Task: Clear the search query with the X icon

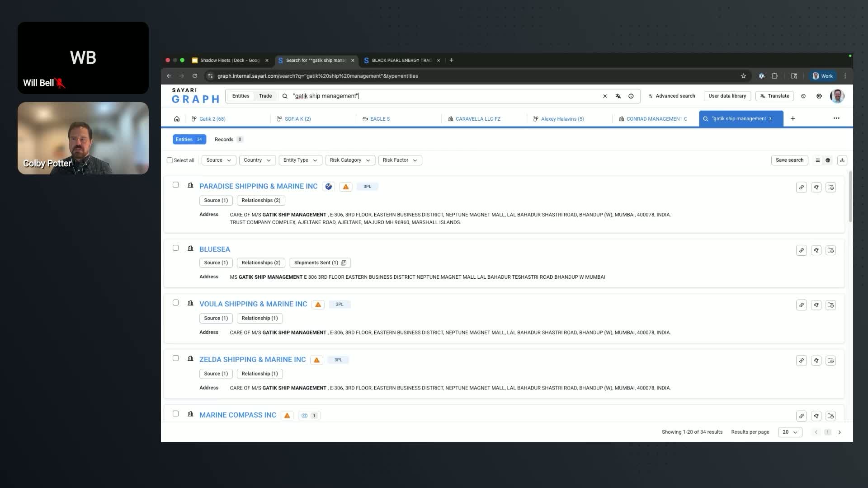Action: (x=605, y=96)
